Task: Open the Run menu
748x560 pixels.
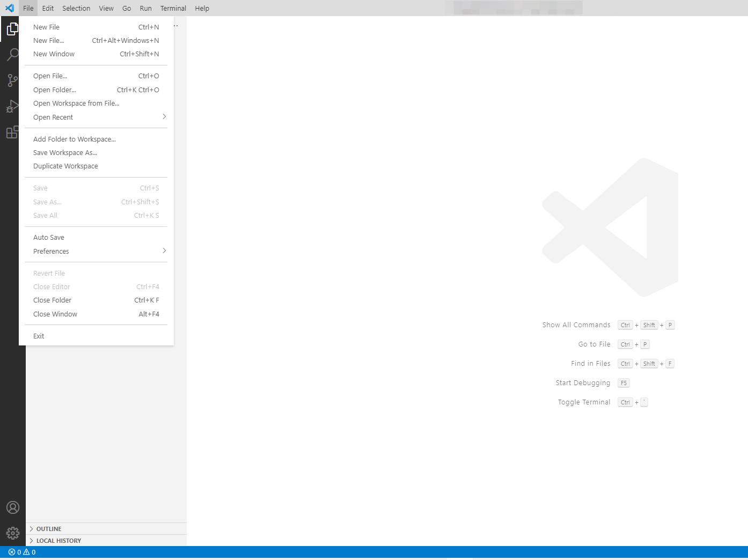Action: (145, 8)
